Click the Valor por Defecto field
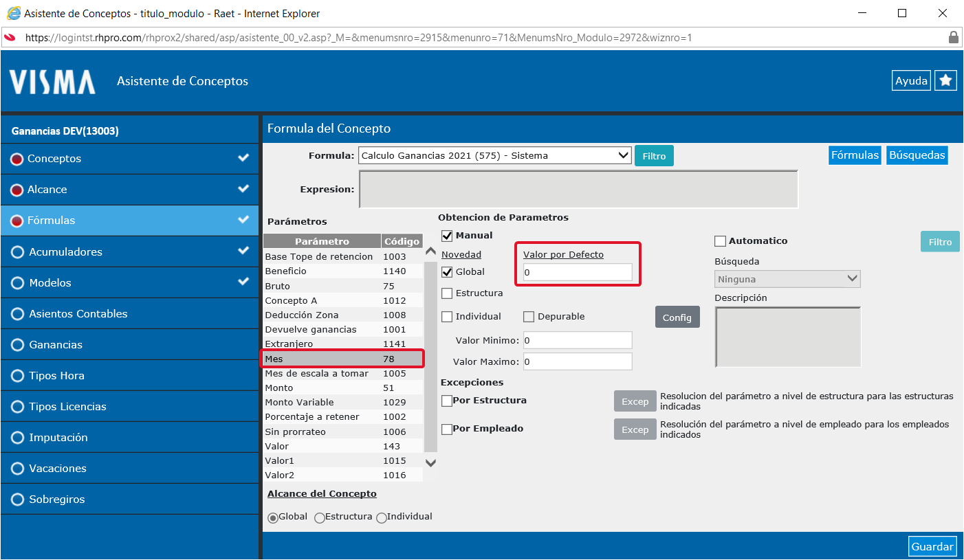The height and width of the screenshot is (560, 964). point(577,272)
